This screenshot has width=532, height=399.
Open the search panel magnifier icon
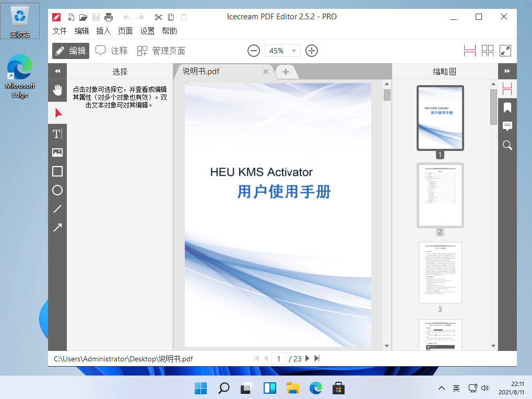pyautogui.click(x=507, y=145)
